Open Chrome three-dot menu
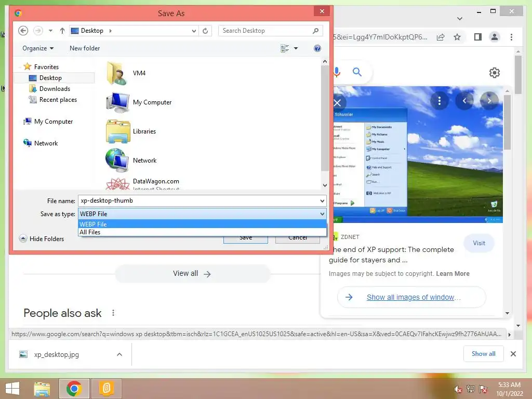Image resolution: width=532 pixels, height=399 pixels. tap(511, 37)
